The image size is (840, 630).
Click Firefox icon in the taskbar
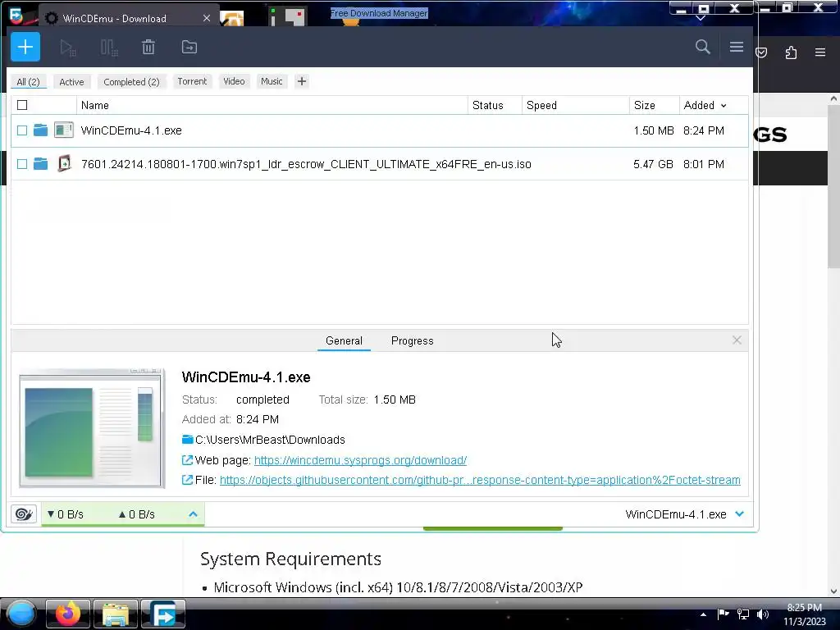click(68, 614)
